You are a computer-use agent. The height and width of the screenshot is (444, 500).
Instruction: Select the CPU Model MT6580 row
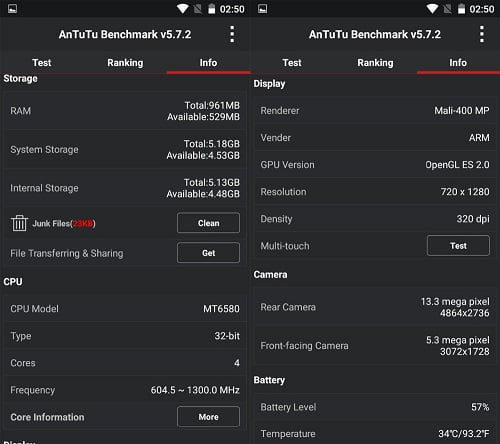pyautogui.click(x=125, y=309)
